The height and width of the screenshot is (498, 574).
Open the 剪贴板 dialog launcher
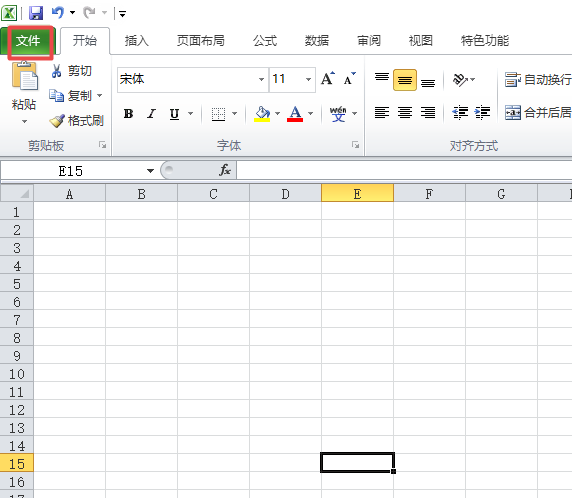tap(102, 145)
